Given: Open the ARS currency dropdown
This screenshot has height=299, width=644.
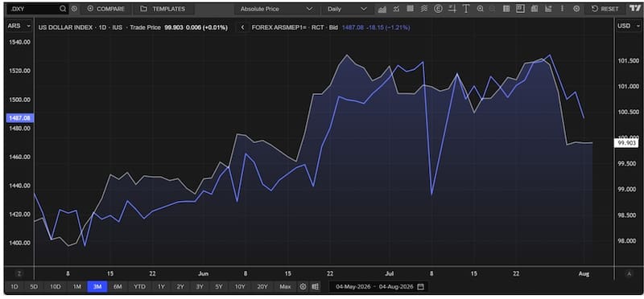Looking at the screenshot, I should coord(19,26).
